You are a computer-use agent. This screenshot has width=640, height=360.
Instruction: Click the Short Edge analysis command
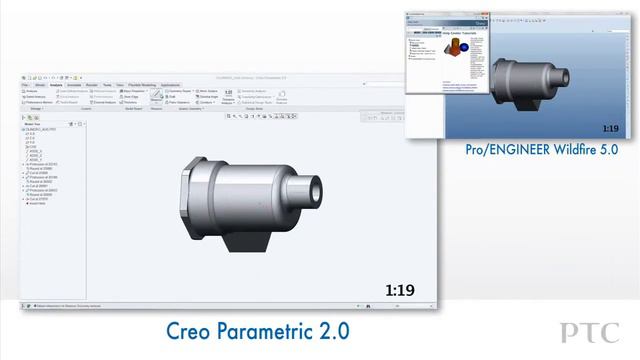click(129, 97)
